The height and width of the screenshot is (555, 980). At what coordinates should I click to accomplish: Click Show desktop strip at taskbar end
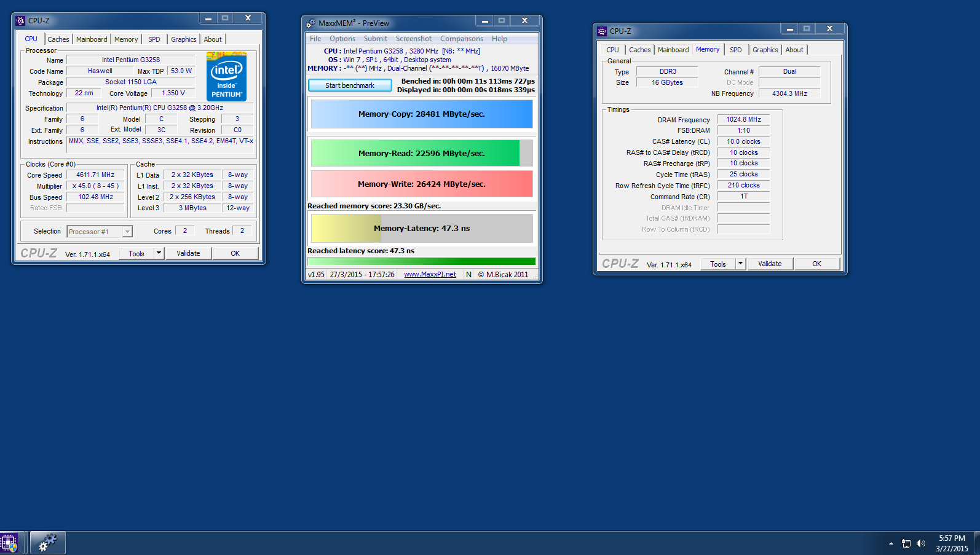click(977, 543)
